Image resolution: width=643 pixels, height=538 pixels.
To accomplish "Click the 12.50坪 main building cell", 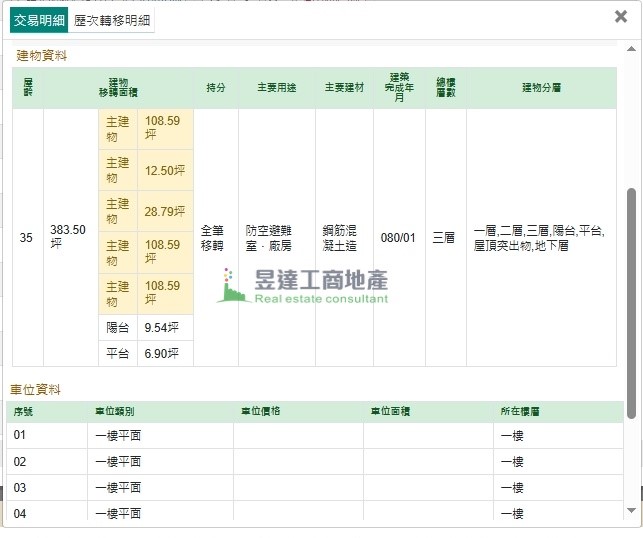I will 165,171.
